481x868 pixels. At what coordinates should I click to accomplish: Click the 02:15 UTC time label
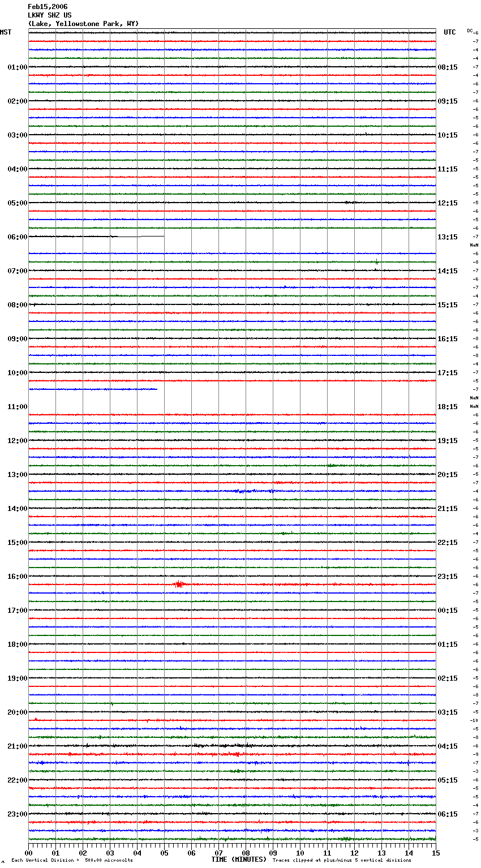[x=448, y=678]
